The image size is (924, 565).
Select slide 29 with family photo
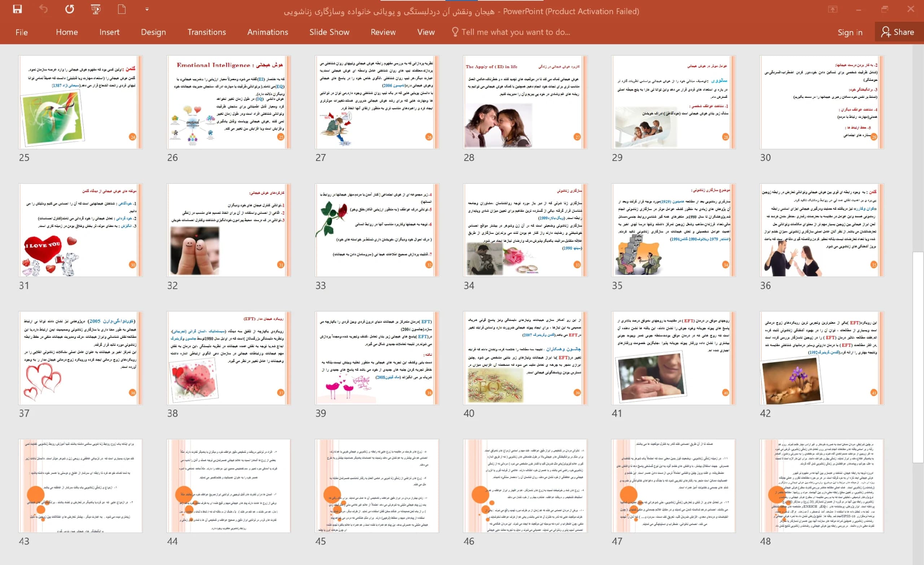[x=674, y=102]
